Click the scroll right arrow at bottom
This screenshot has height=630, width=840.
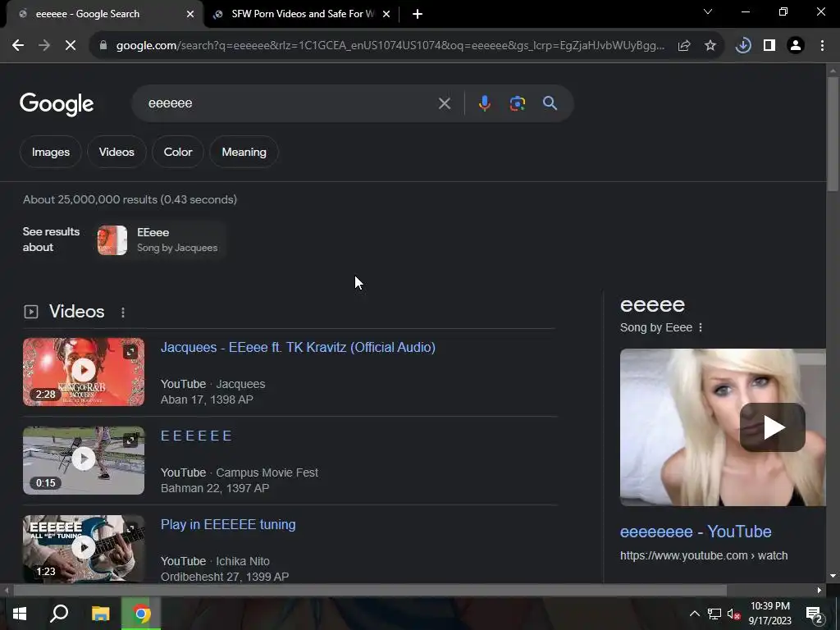pos(819,591)
